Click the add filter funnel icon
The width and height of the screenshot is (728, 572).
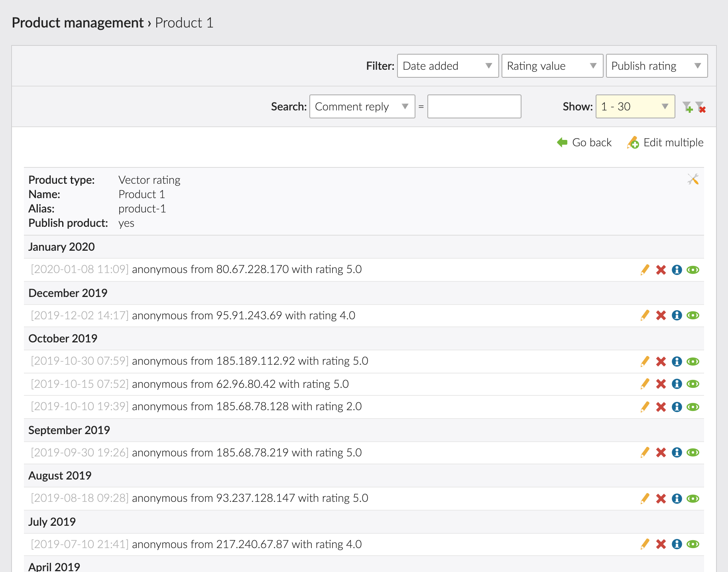pos(687,107)
